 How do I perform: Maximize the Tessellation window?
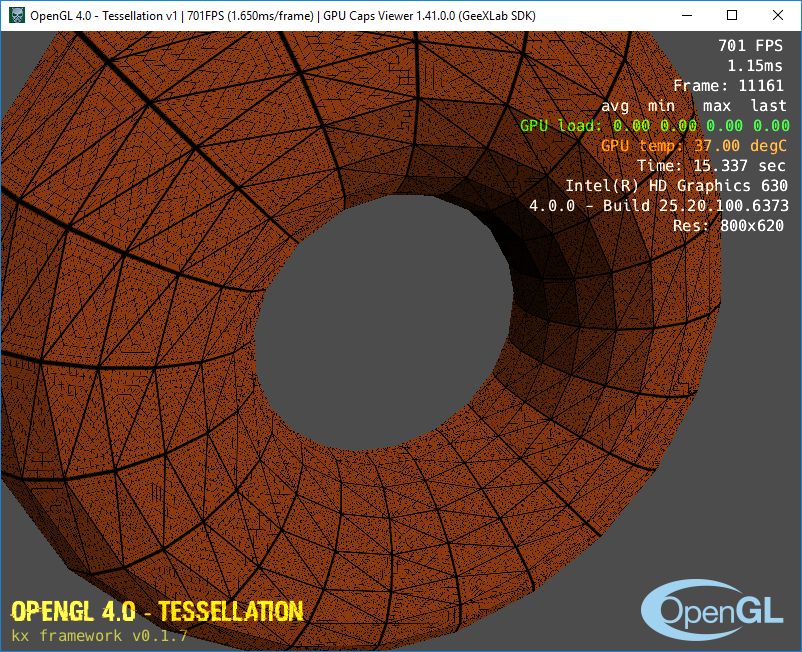tap(732, 15)
